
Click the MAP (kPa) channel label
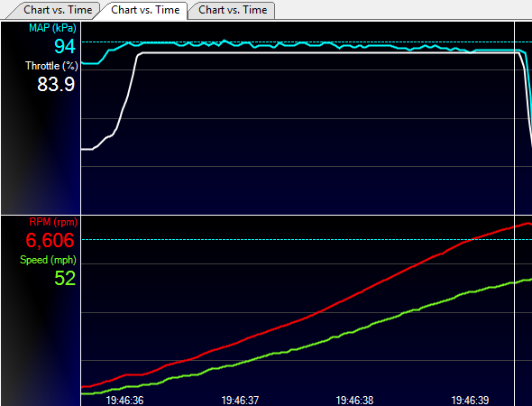[52, 28]
